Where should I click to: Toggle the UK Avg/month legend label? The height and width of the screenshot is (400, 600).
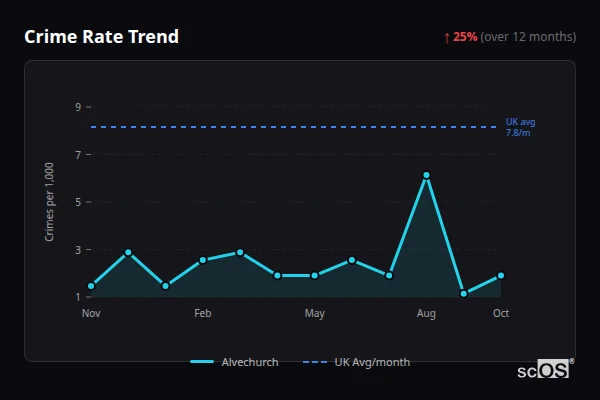point(371,362)
